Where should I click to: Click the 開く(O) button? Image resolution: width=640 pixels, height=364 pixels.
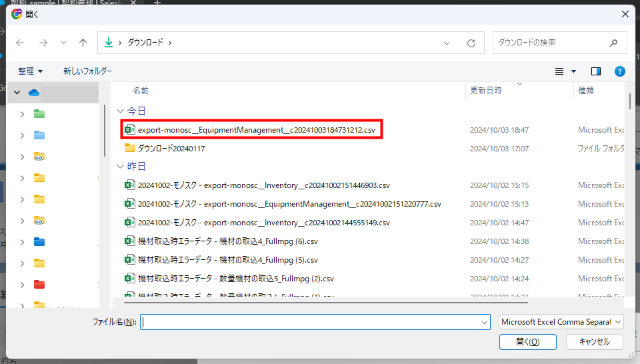tap(527, 342)
